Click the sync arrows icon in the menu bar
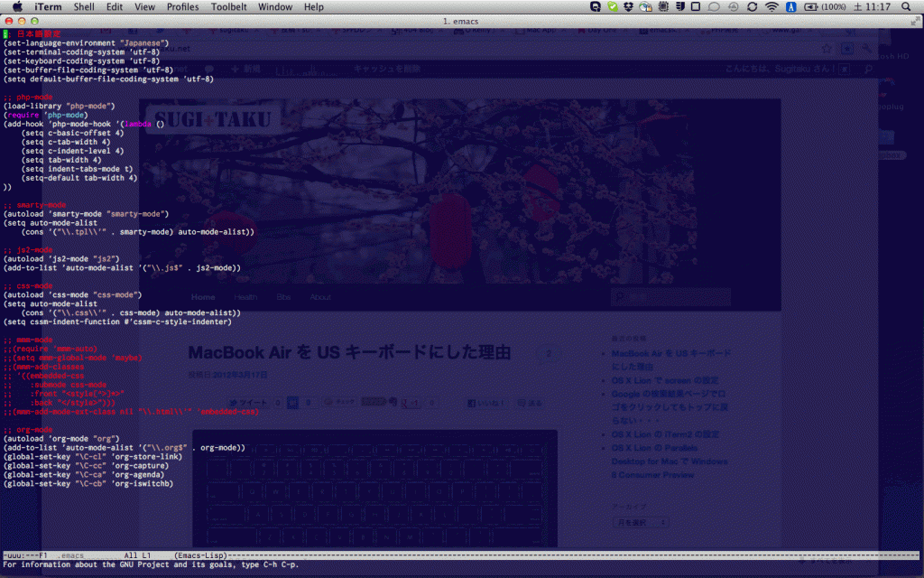Viewport: 924px width, 578px height. (752, 6)
